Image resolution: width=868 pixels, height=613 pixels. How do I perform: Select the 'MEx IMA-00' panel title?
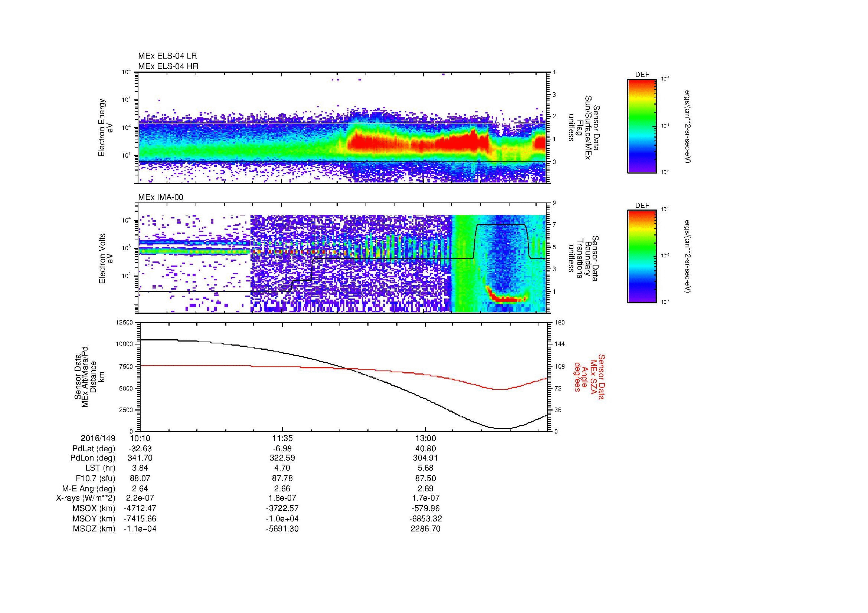161,197
